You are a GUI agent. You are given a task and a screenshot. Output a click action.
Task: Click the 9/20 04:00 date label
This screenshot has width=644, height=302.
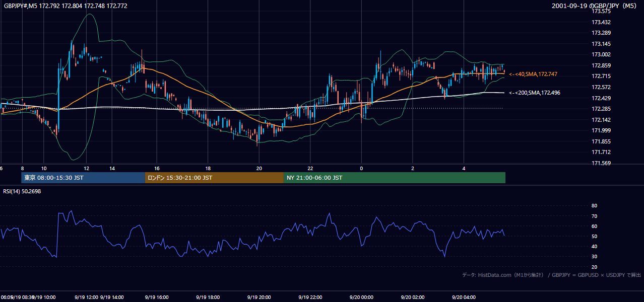464,297
